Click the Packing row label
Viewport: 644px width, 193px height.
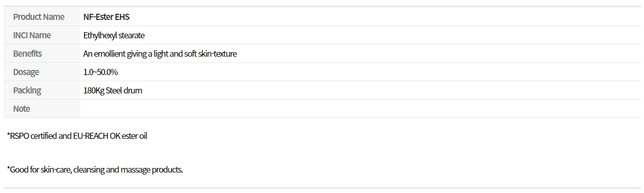point(27,90)
